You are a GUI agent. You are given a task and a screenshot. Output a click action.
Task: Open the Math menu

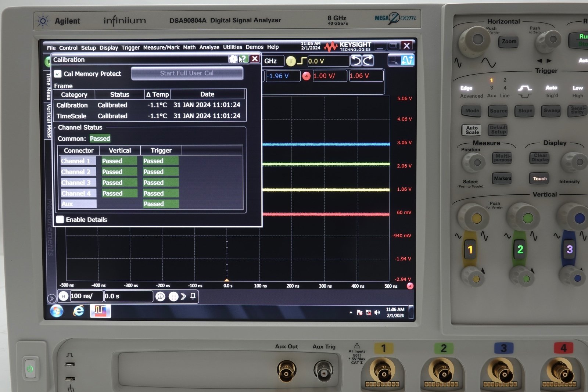click(189, 47)
